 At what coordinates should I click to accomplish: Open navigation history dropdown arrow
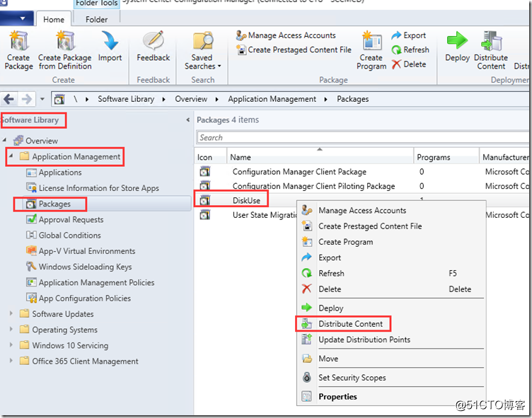pos(42,99)
